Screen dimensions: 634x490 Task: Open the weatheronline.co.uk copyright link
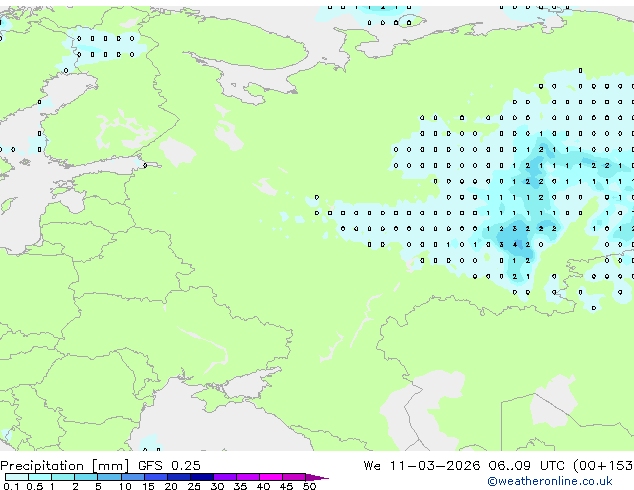550,481
